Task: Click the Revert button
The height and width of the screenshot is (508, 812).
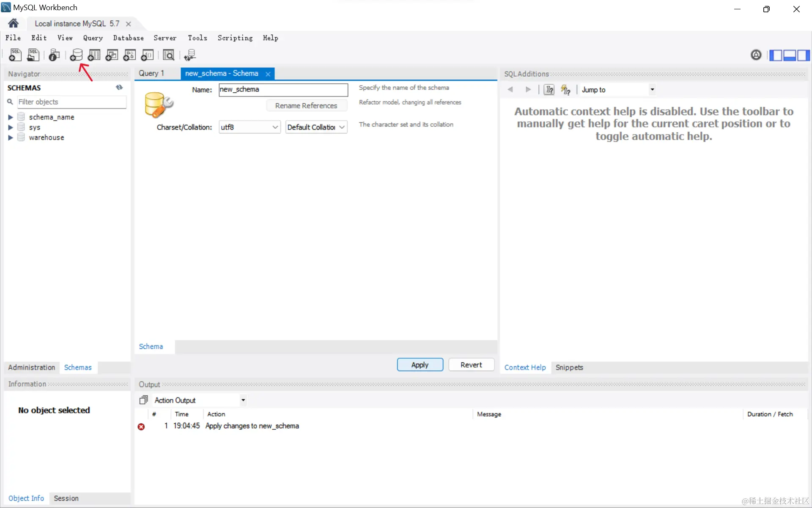Action: click(471, 364)
